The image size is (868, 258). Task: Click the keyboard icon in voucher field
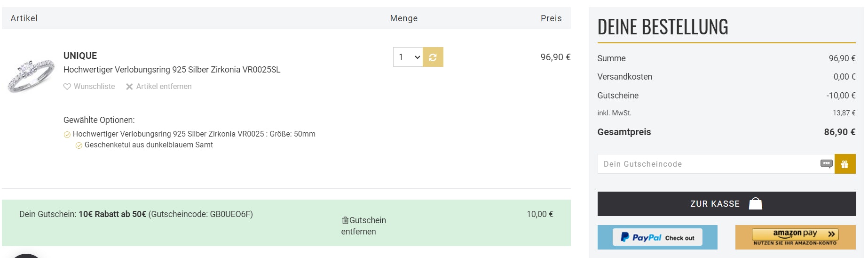point(826,164)
